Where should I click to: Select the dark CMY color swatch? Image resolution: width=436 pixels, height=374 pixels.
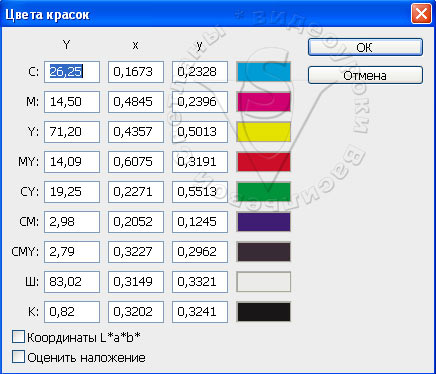[x=264, y=252]
